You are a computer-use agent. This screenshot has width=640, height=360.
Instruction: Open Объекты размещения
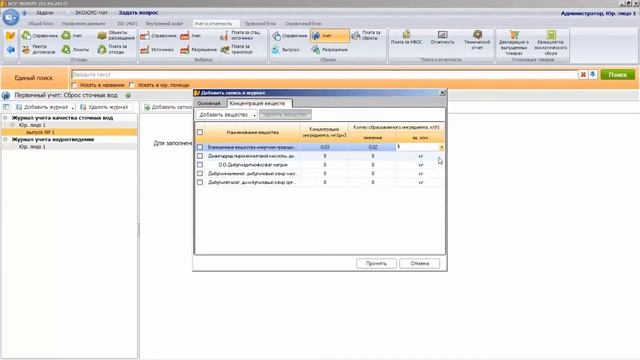116,36
